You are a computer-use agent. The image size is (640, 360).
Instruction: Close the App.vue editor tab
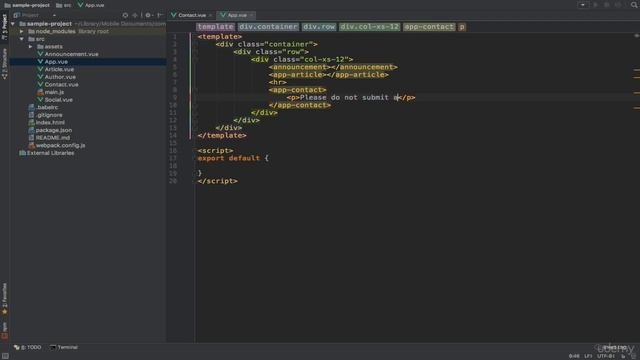[x=251, y=15]
